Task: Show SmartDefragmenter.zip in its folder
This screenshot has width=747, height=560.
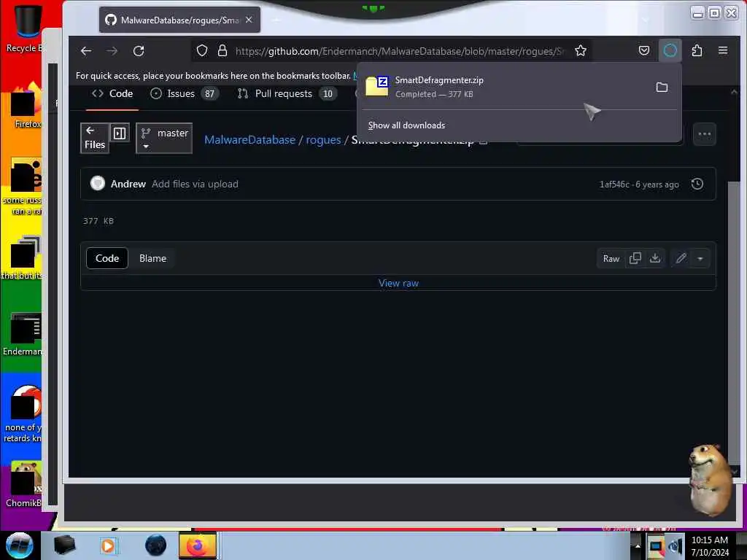Action: 662,87
